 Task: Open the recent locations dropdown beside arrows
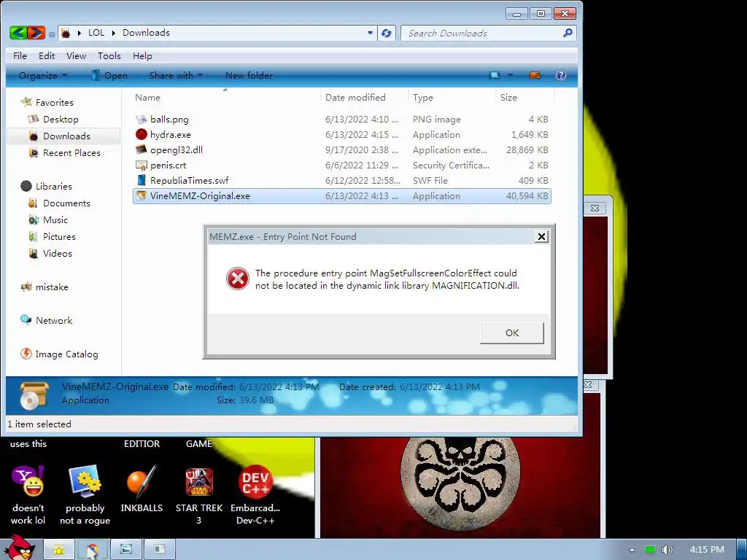52,34
